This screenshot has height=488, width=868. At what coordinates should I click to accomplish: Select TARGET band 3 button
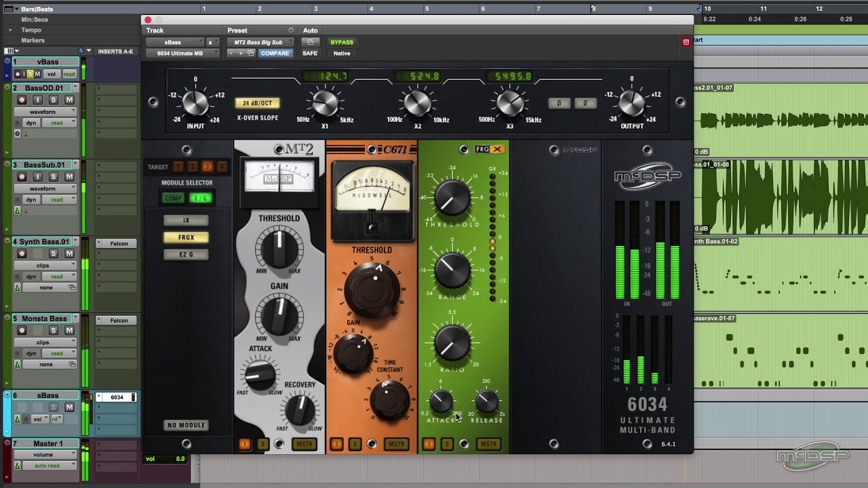tap(207, 167)
